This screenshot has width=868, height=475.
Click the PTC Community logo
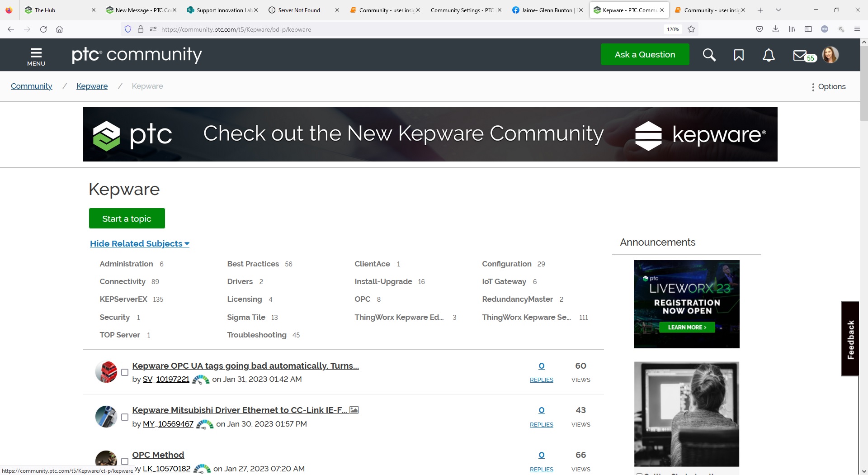(x=136, y=55)
